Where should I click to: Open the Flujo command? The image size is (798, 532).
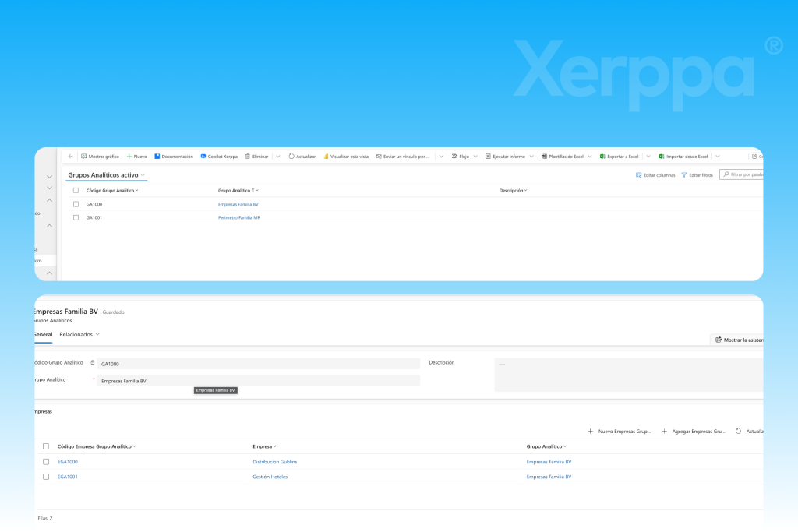(460, 156)
